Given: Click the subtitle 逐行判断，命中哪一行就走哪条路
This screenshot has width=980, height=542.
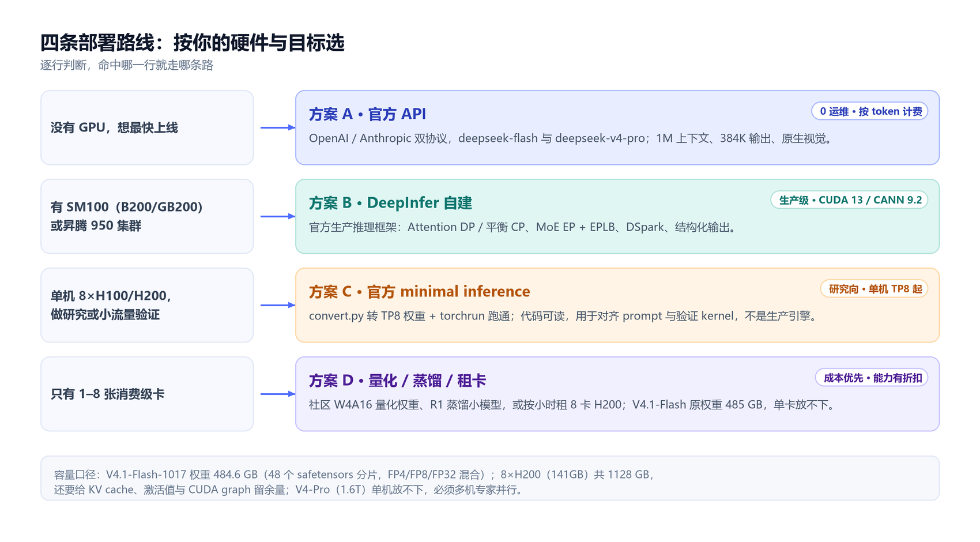Looking at the screenshot, I should [127, 65].
